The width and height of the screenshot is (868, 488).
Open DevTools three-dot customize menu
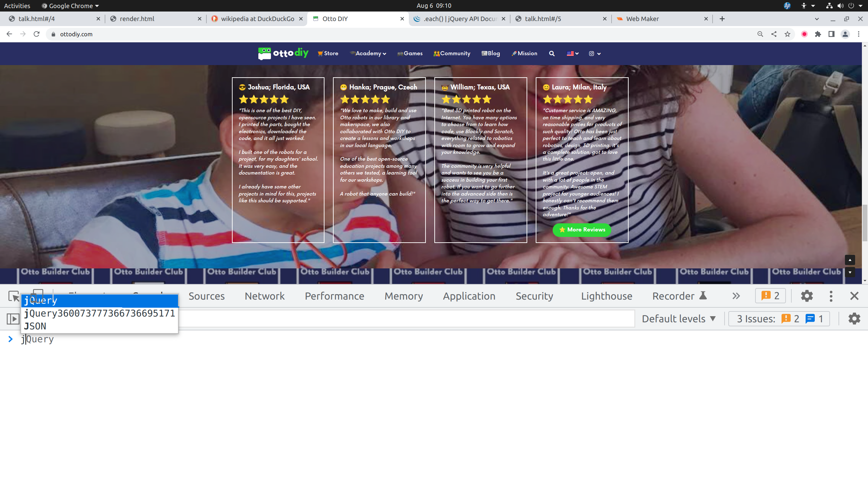pos(831,296)
